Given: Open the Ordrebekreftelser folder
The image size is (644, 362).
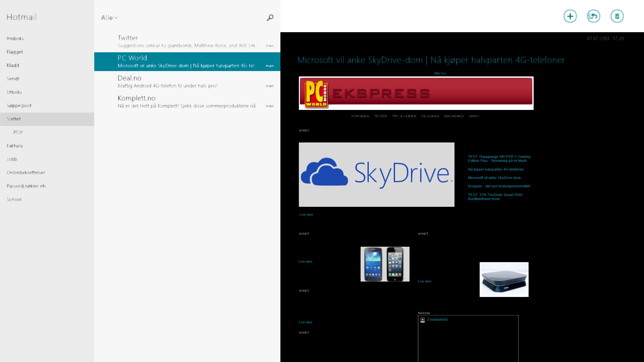Looking at the screenshot, I should point(47,173).
